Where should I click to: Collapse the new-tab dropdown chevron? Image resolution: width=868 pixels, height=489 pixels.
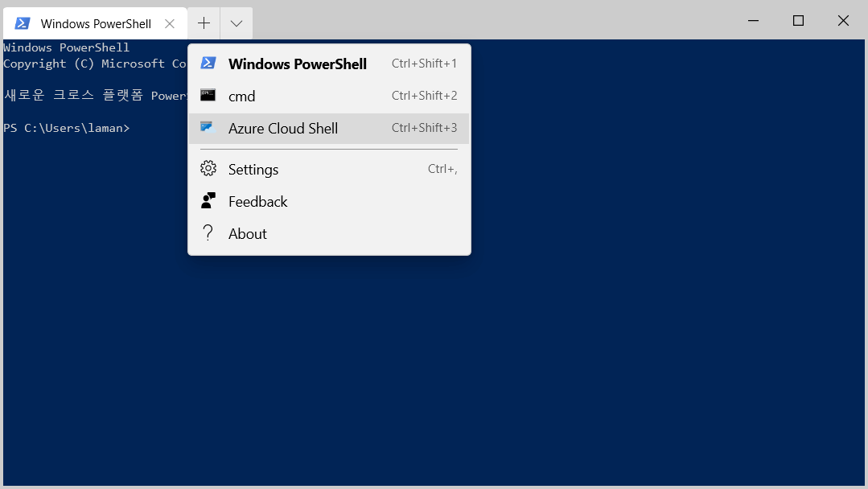coord(236,23)
